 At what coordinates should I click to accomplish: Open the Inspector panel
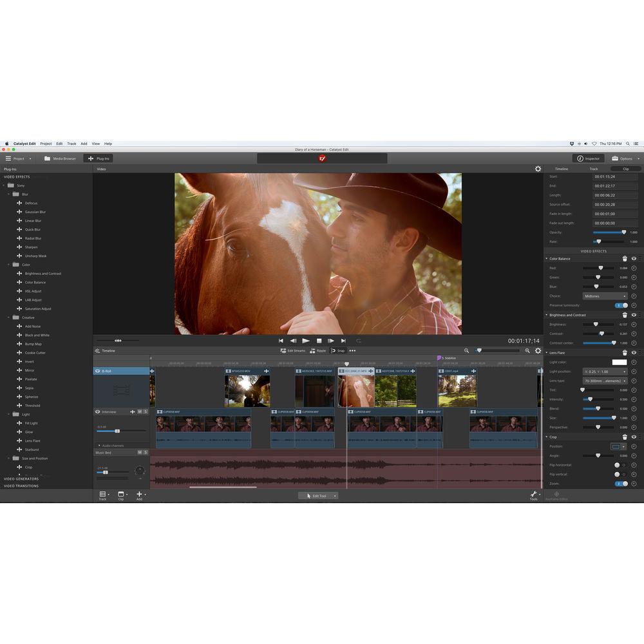coord(590,158)
